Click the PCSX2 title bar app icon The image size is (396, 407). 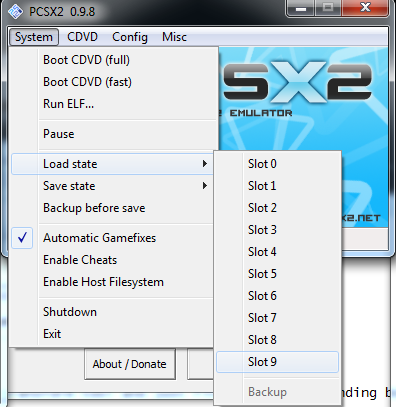click(15, 11)
